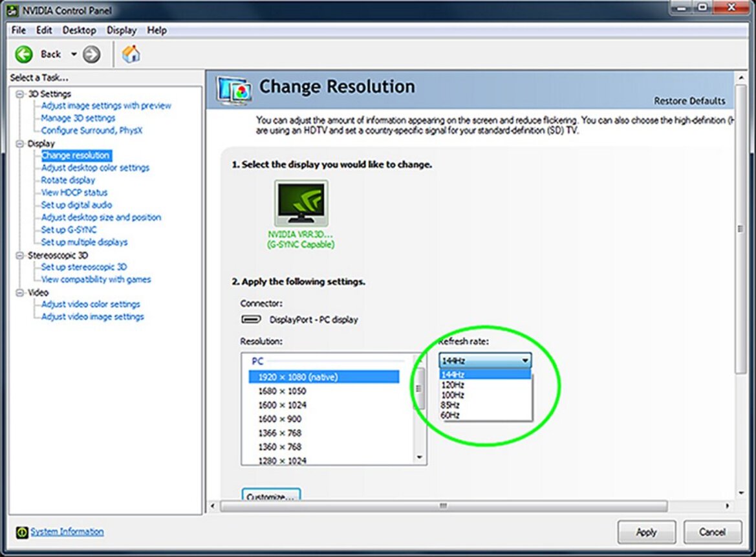
Task: Click main panel vertical scroll down arrow
Action: point(741,493)
